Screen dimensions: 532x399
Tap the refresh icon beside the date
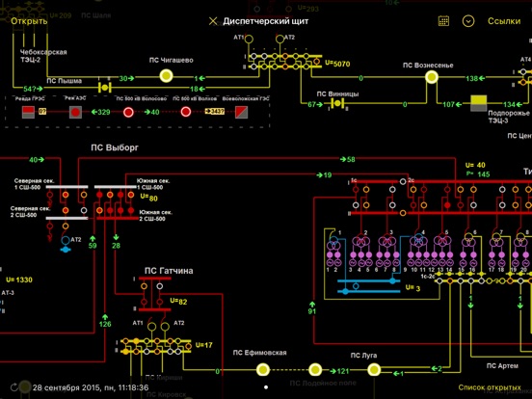coord(14,387)
